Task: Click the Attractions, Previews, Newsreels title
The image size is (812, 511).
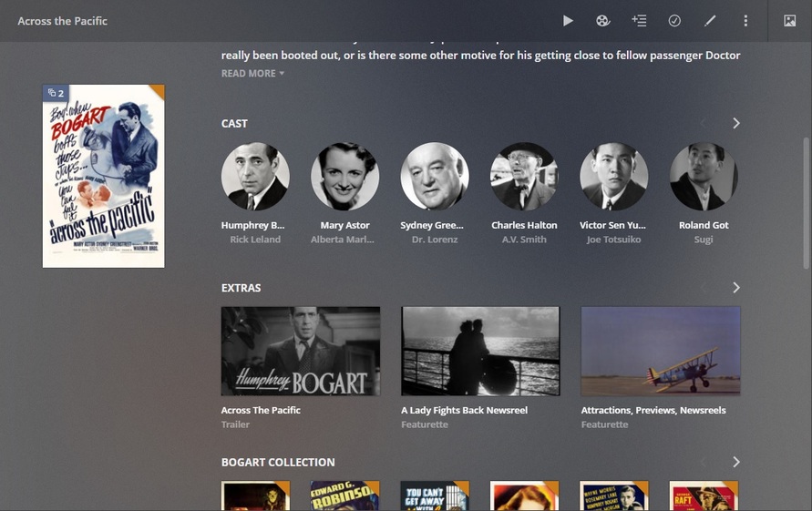Action: click(653, 410)
